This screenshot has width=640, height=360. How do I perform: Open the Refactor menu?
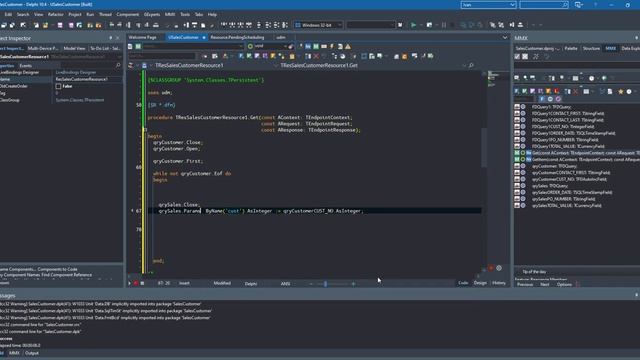pyautogui.click(x=56, y=14)
